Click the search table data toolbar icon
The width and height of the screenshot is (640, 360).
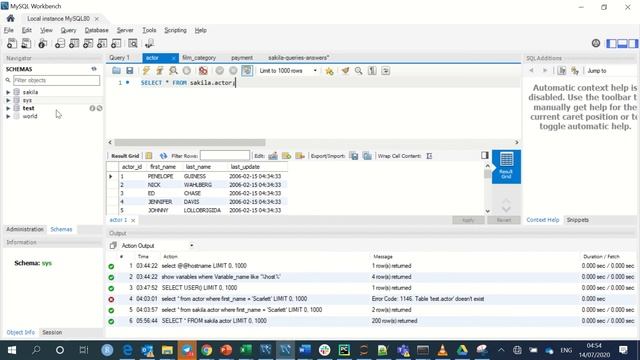click(x=133, y=43)
